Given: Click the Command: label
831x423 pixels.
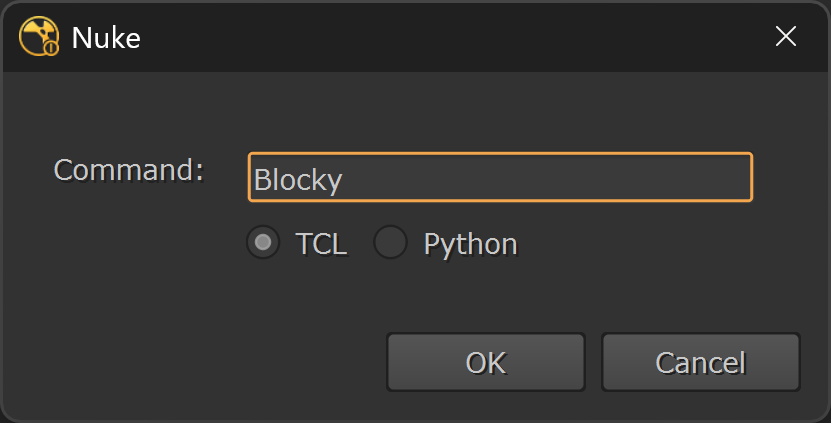Looking at the screenshot, I should pyautogui.click(x=128, y=170).
